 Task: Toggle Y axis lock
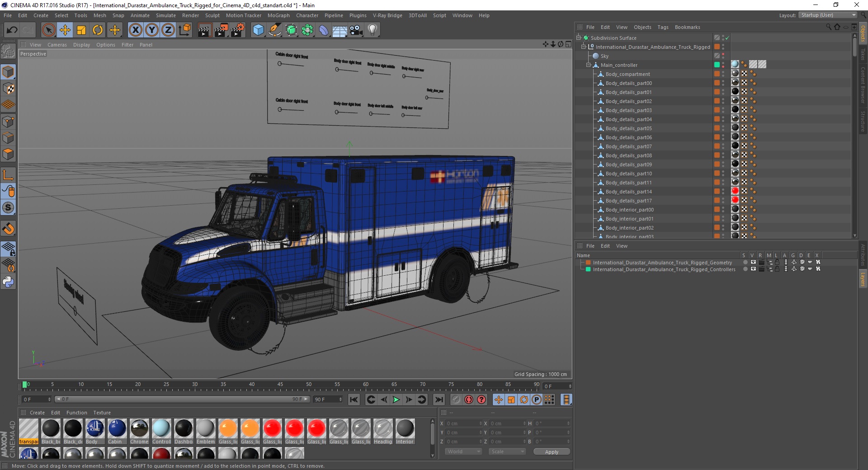point(152,30)
